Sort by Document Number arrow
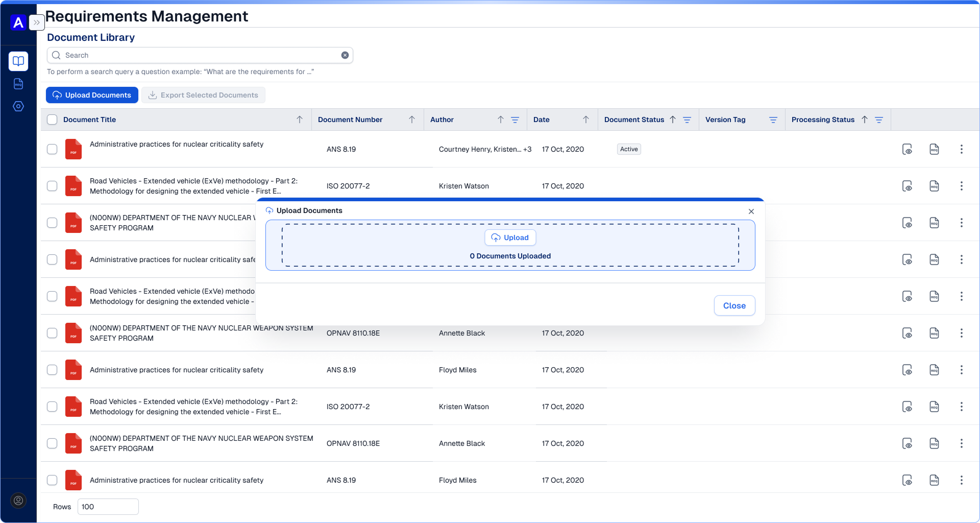The width and height of the screenshot is (980, 523). click(x=412, y=120)
